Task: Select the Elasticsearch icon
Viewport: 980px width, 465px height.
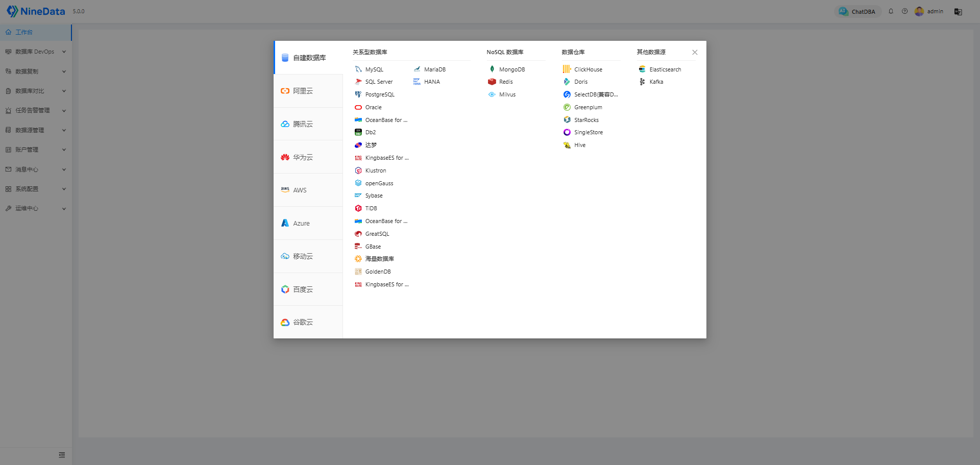Action: pos(642,69)
